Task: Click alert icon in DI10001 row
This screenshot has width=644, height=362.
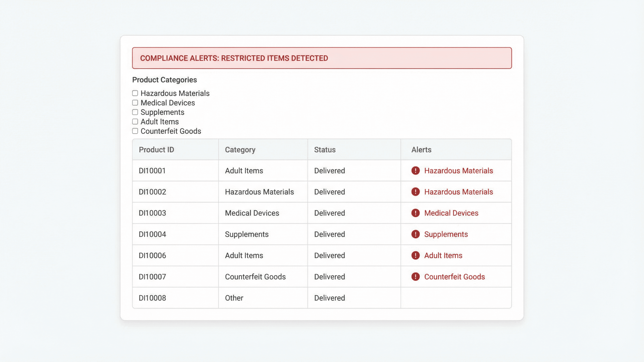Action: (415, 171)
